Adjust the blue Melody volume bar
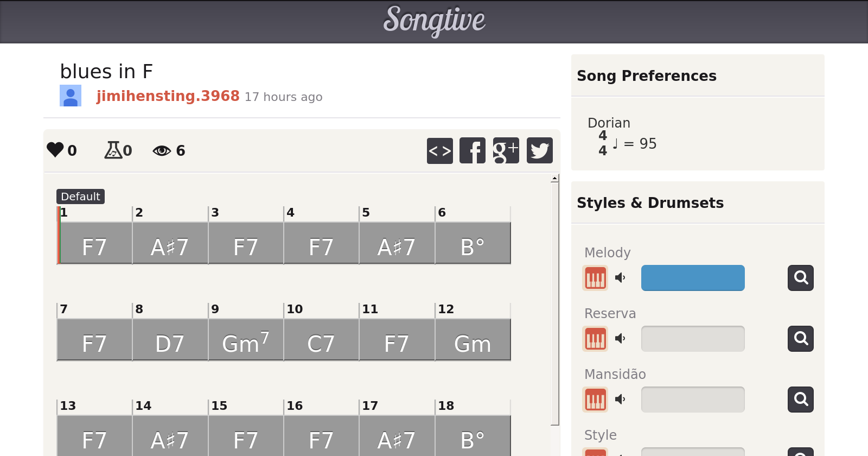The height and width of the screenshot is (456, 868). (x=692, y=278)
